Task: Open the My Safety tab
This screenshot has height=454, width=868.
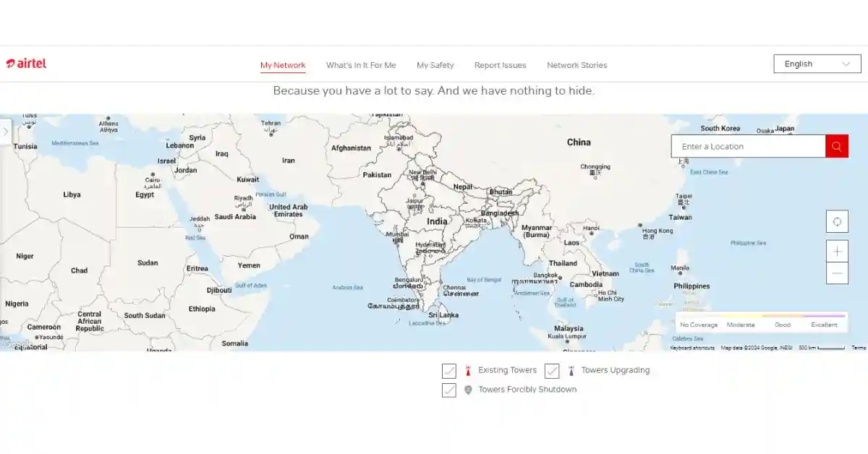Action: click(x=435, y=65)
